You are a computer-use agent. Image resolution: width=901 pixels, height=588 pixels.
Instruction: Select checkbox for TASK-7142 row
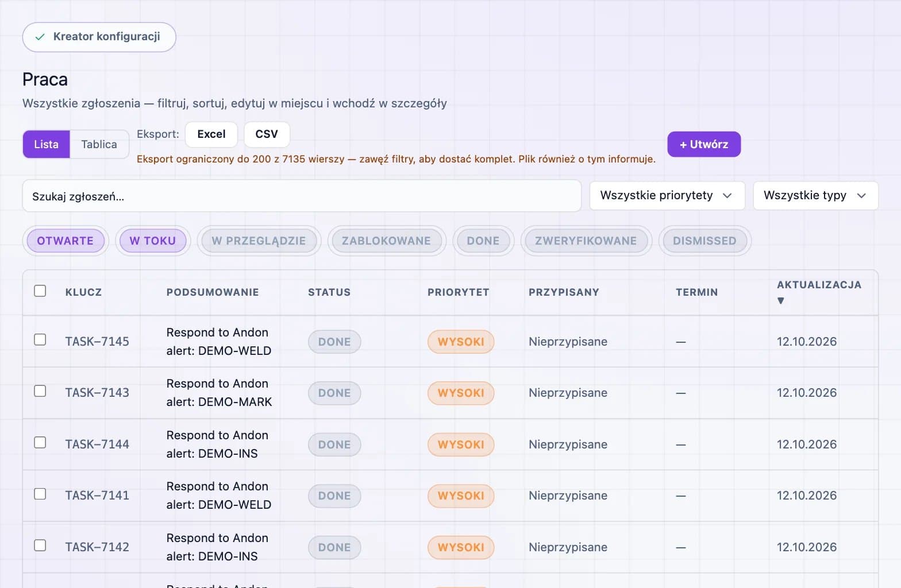coord(40,545)
